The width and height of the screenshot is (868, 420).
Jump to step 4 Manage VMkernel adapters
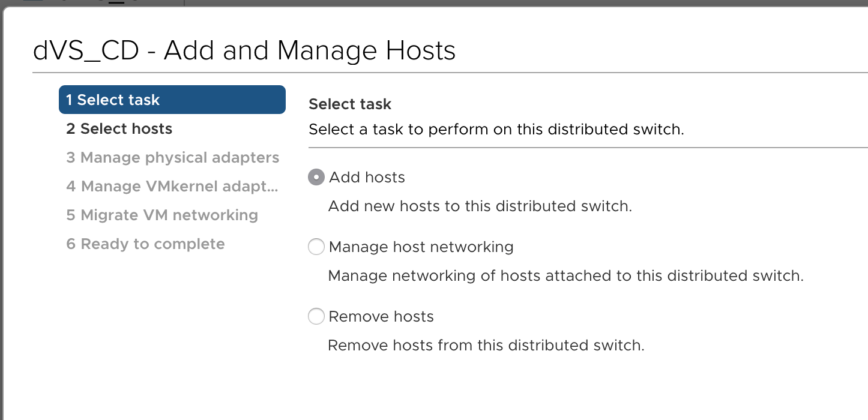tap(172, 187)
